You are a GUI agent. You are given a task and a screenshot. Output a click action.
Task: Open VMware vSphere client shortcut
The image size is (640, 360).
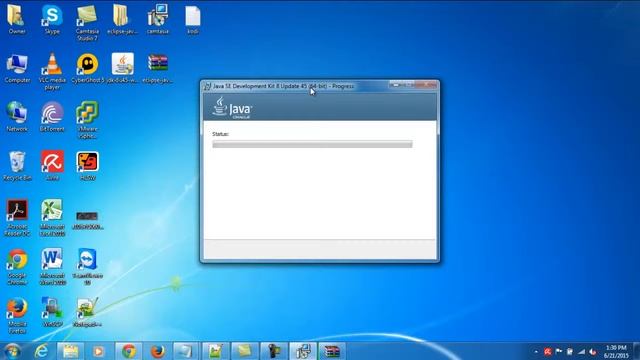pos(87,120)
